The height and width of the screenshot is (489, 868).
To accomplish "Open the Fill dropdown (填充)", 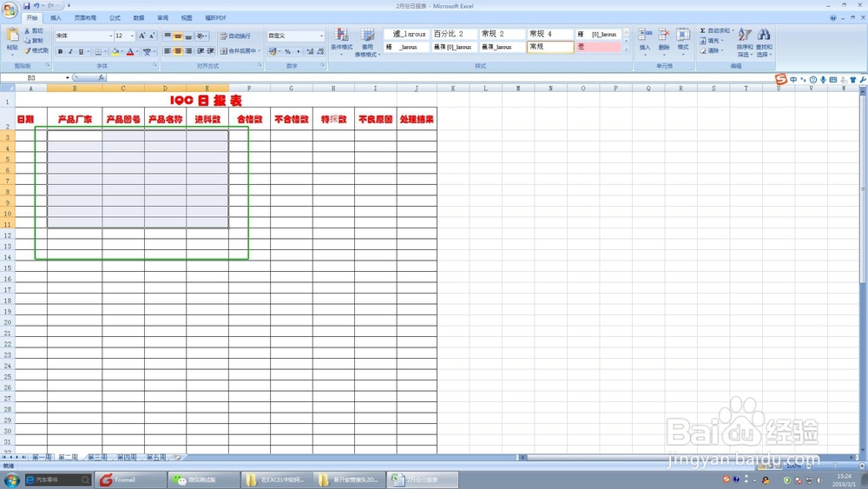I will click(x=712, y=41).
